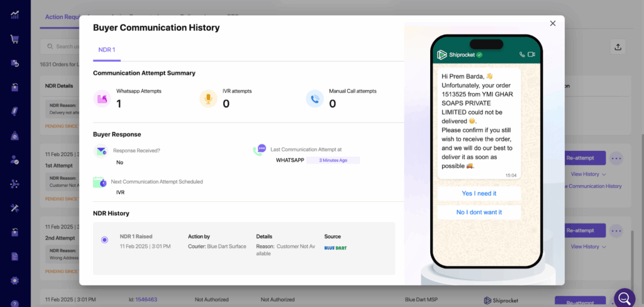Image resolution: width=644 pixels, height=307 pixels.
Task: Click the dashboard analytics chart icon
Action: click(x=14, y=15)
